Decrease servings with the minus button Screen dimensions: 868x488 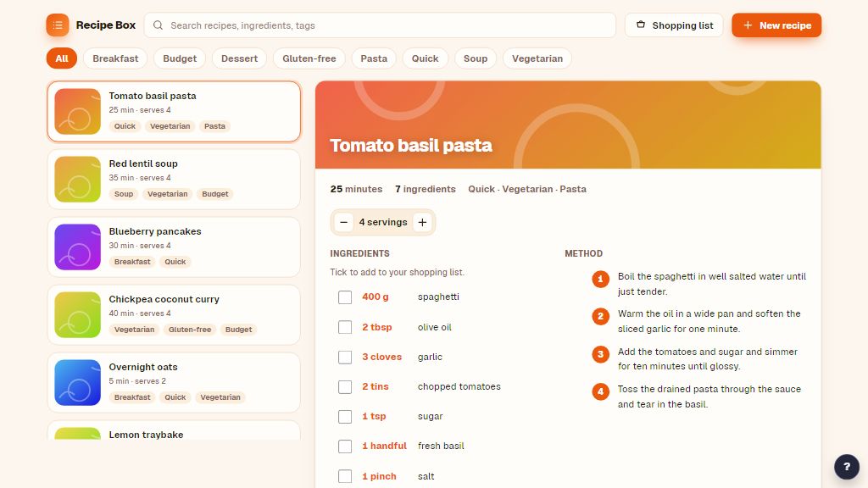344,223
